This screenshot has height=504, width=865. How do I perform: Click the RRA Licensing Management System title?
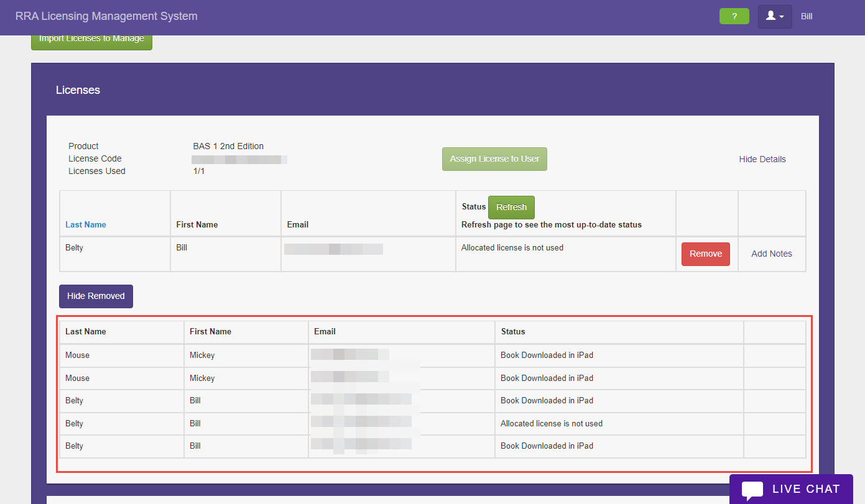pyautogui.click(x=106, y=16)
